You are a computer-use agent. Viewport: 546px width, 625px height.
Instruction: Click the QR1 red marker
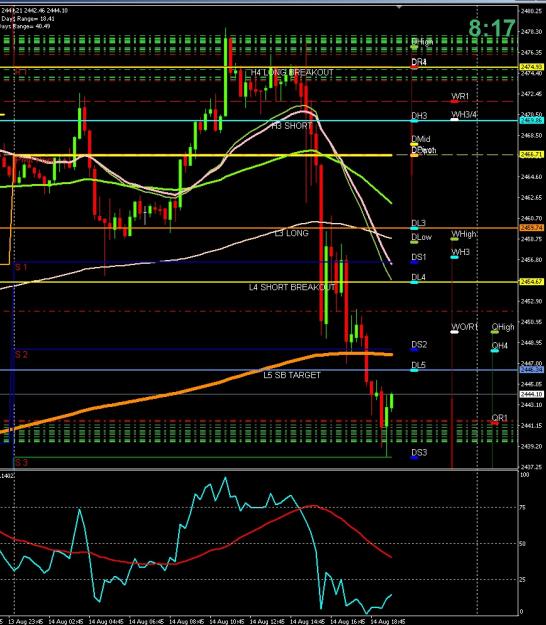[499, 418]
